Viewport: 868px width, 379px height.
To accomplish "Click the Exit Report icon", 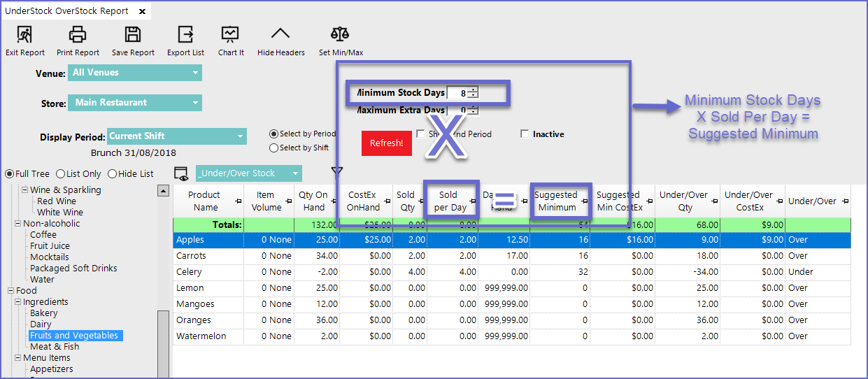I will 24,34.
